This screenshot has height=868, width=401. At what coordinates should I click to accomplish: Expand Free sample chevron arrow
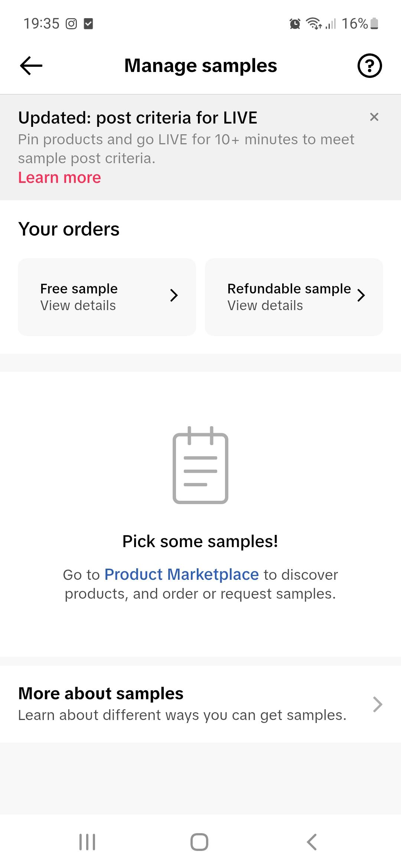(174, 295)
